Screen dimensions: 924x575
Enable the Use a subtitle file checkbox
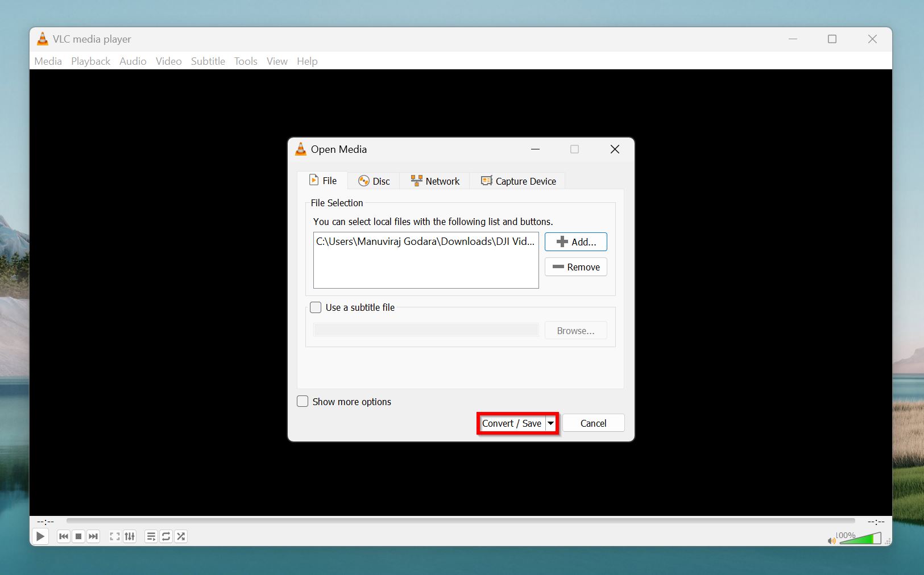(316, 307)
